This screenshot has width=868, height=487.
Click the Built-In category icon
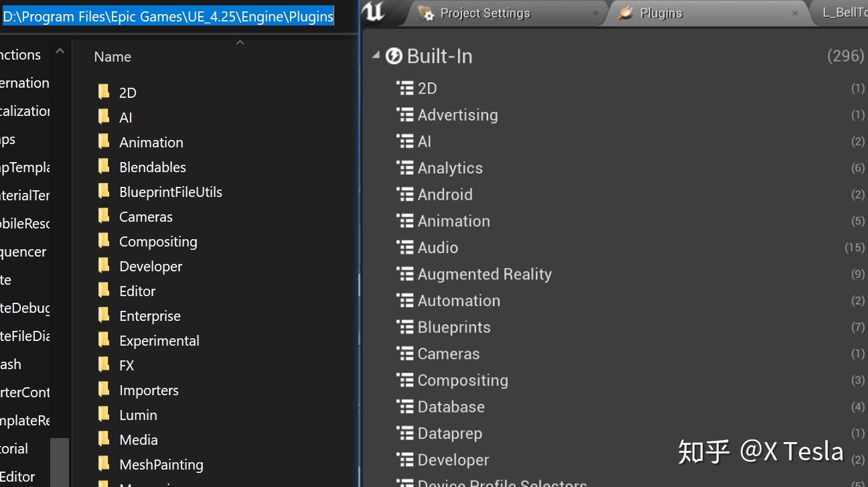394,56
